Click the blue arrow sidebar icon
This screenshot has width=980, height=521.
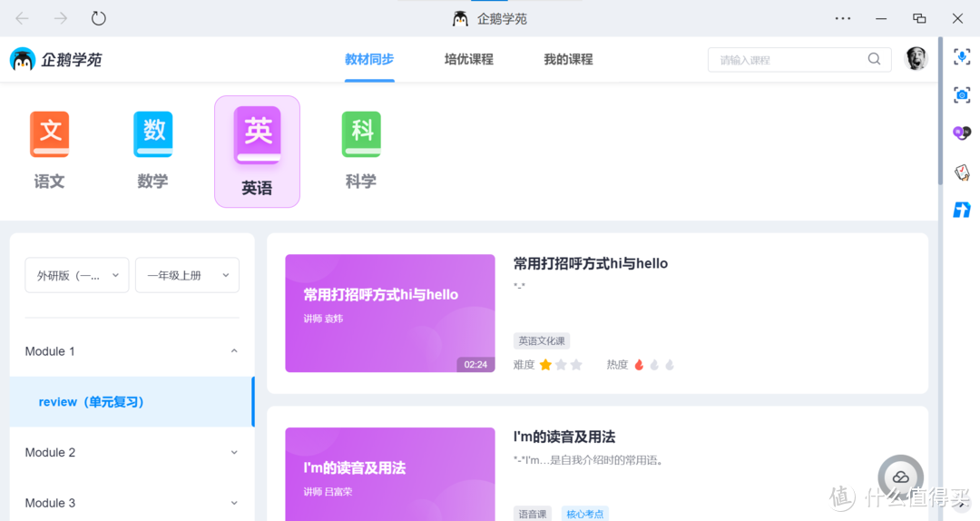click(x=962, y=210)
